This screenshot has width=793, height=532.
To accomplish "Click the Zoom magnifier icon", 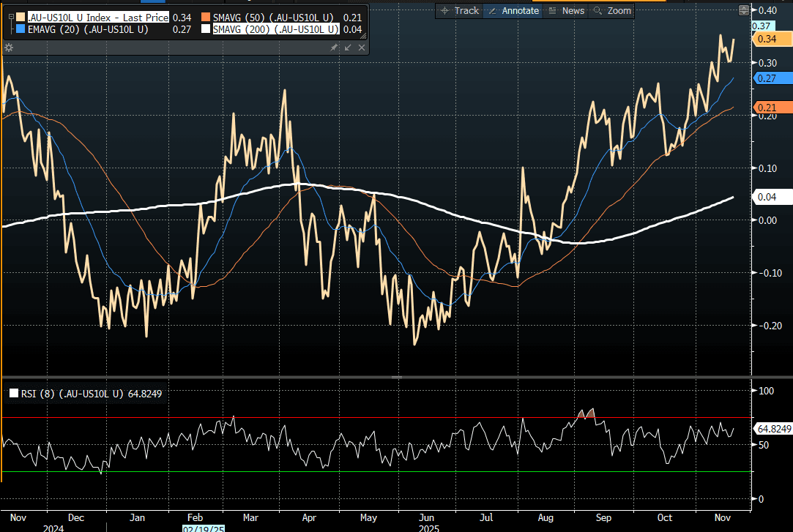I will pyautogui.click(x=598, y=10).
